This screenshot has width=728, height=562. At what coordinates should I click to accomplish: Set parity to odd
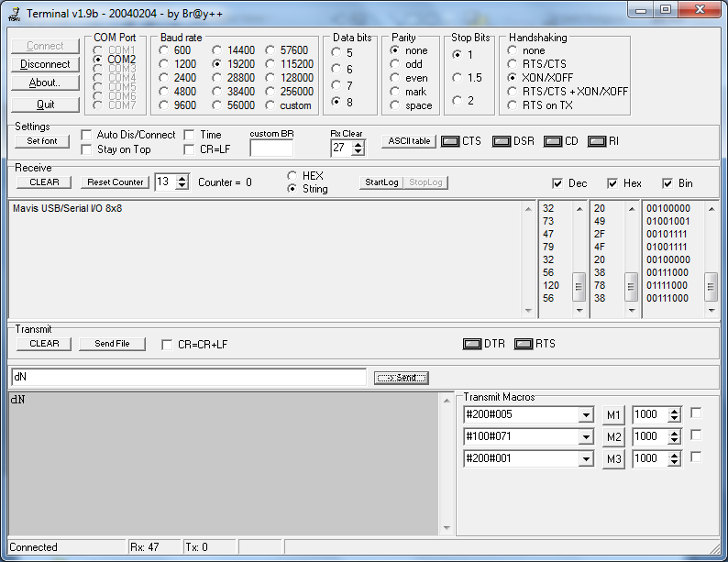394,64
